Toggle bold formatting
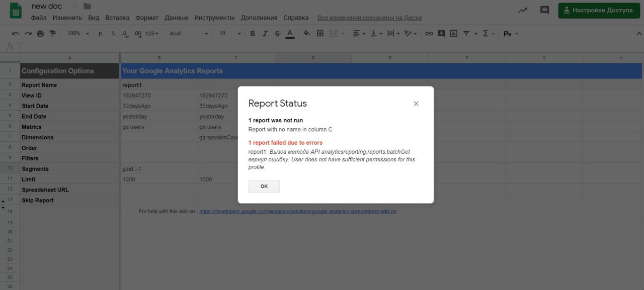The height and width of the screenshot is (290, 644). [253, 34]
